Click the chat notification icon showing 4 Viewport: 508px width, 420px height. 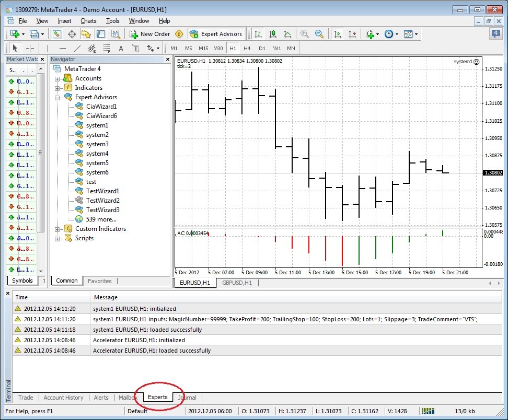tap(495, 33)
